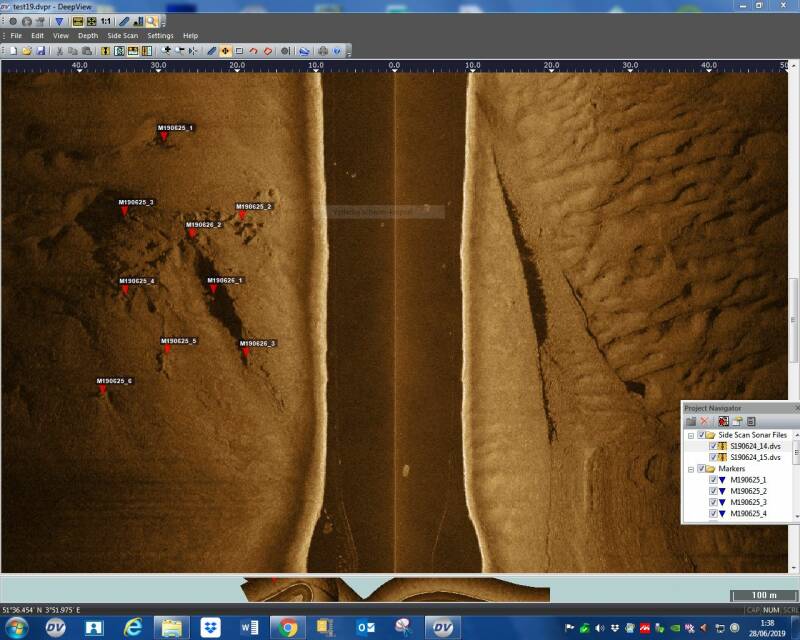Select the rectangle selection tool
Viewport: 800px width, 640px height.
point(239,51)
